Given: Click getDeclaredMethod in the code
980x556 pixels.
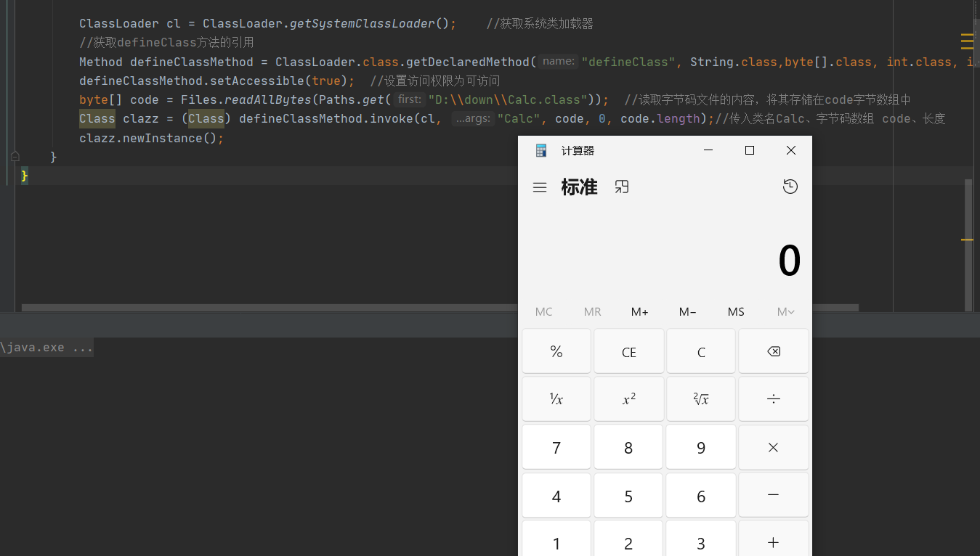Looking at the screenshot, I should coord(468,62).
